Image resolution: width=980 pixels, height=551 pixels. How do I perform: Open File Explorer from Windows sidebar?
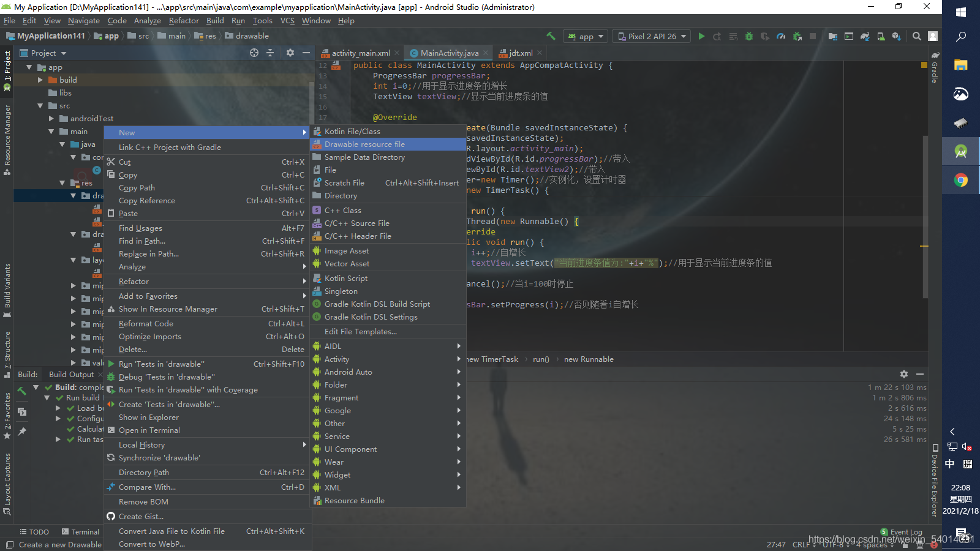[961, 65]
